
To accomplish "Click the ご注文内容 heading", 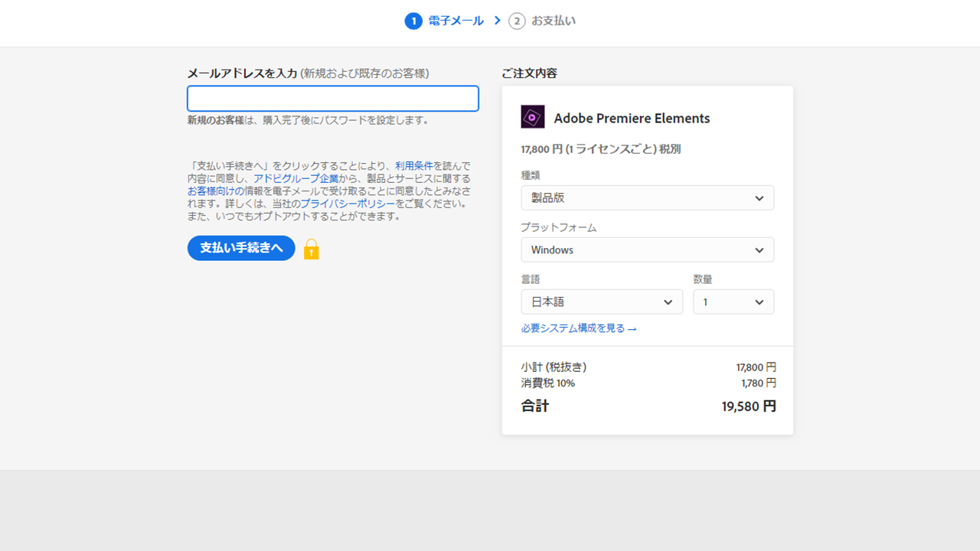I will click(x=529, y=73).
